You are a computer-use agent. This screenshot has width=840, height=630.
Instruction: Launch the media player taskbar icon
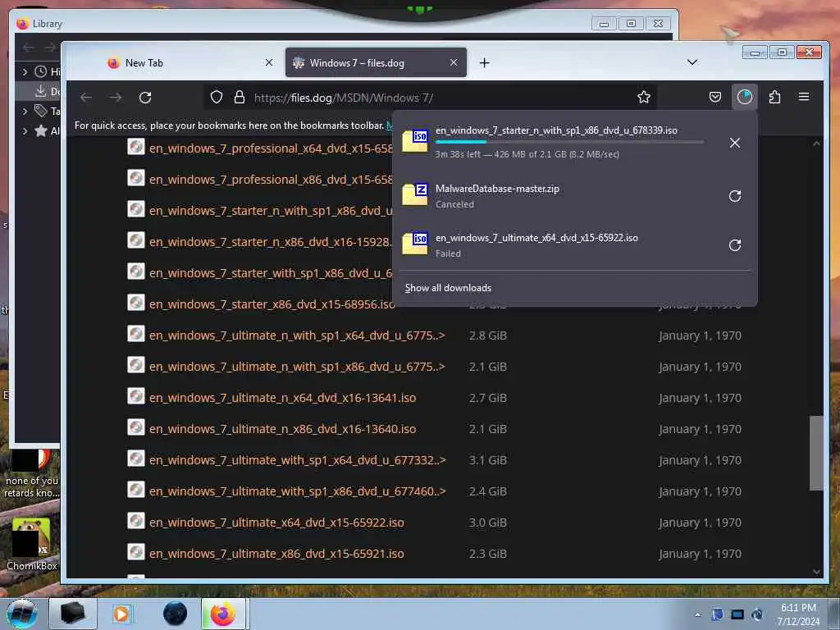coord(122,614)
